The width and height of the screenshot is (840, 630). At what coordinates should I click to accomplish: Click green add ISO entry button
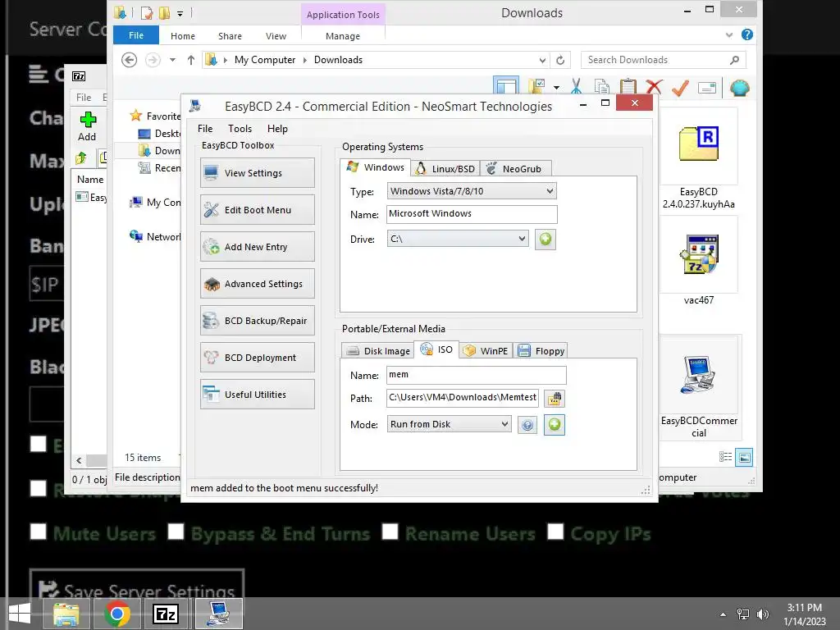555,425
